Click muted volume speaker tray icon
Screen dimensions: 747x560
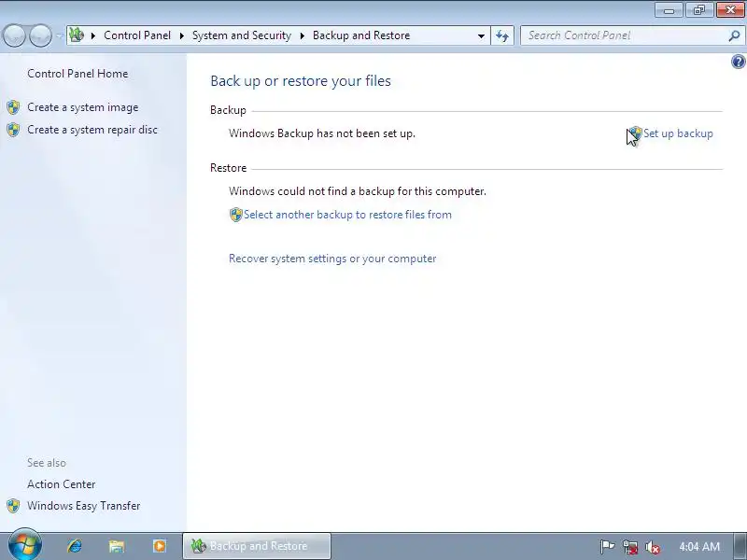pyautogui.click(x=652, y=547)
